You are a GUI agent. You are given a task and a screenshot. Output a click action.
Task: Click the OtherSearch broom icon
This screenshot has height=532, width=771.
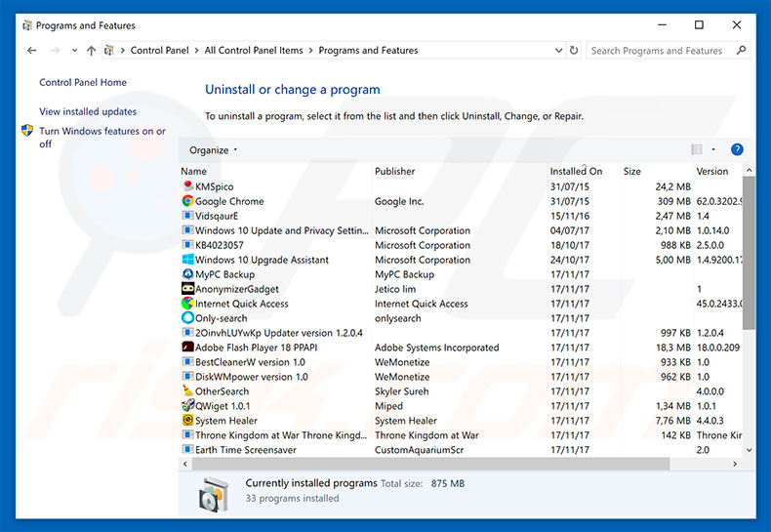(x=187, y=390)
